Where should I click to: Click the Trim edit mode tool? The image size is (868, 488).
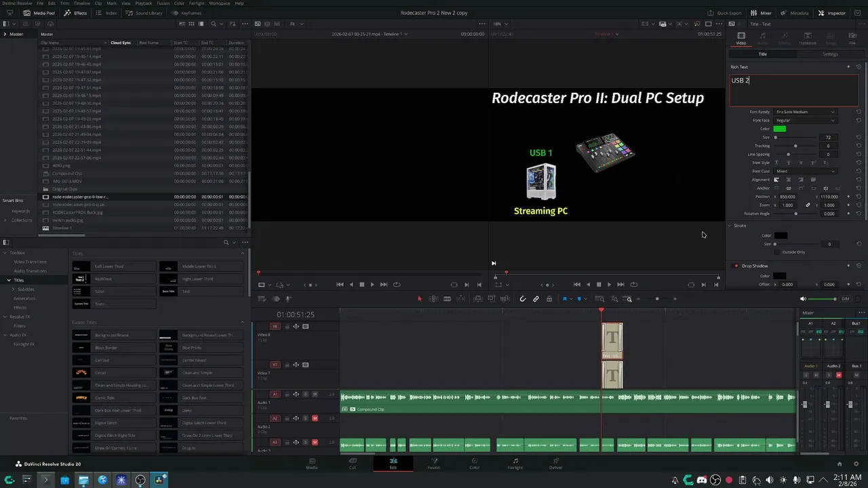click(433, 299)
